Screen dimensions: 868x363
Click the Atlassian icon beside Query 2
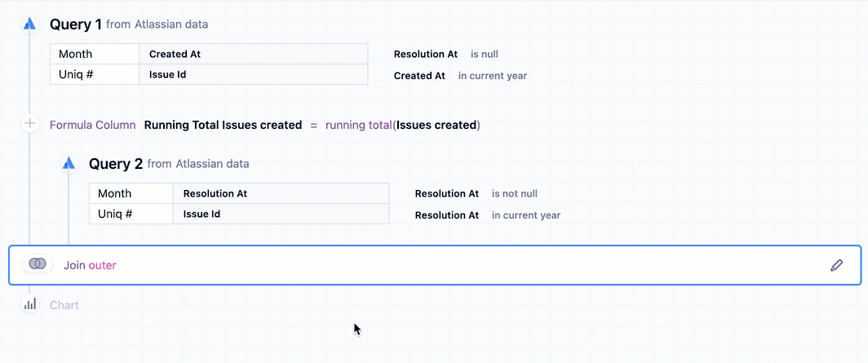pyautogui.click(x=69, y=163)
